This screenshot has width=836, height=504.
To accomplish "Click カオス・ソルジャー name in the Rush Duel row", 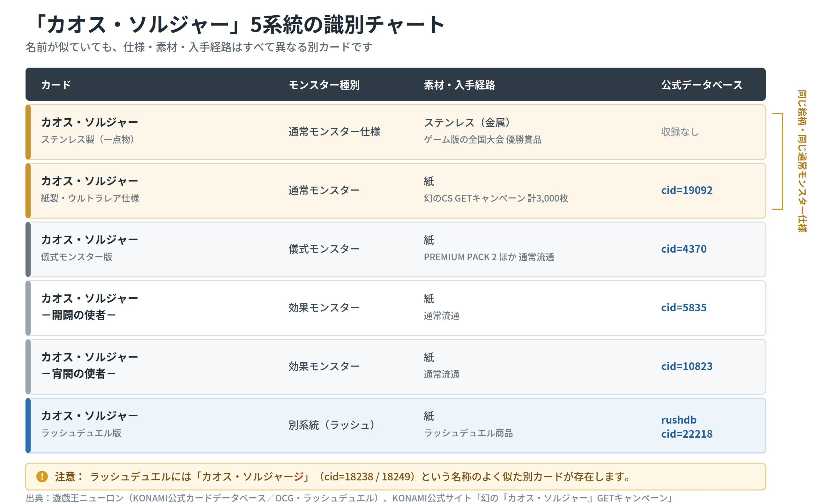I will pyautogui.click(x=90, y=415).
